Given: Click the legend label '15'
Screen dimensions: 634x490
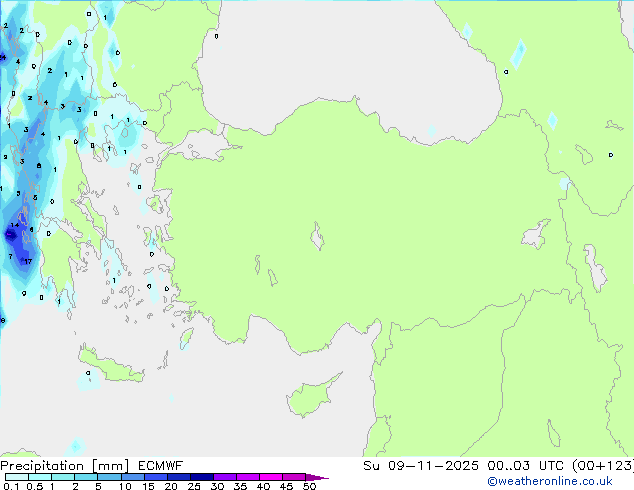Looking at the screenshot, I should [x=148, y=486].
